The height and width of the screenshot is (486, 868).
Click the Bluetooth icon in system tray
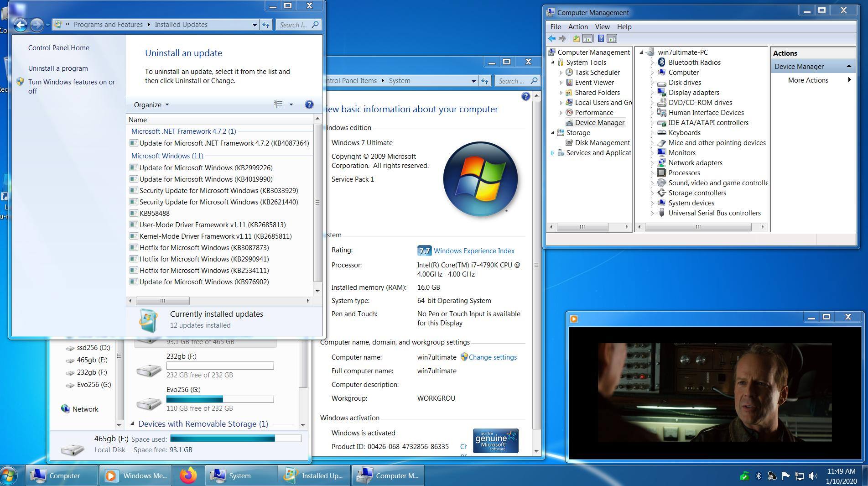click(758, 476)
